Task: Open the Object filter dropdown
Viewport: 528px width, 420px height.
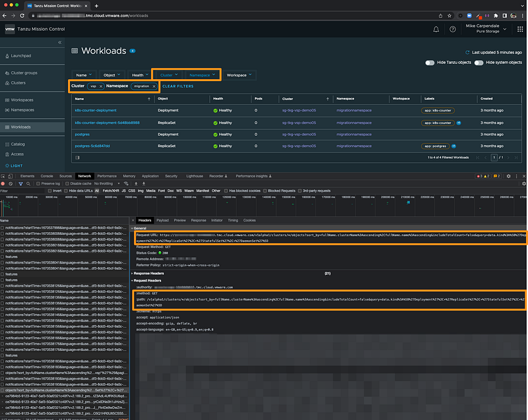Action: point(112,75)
